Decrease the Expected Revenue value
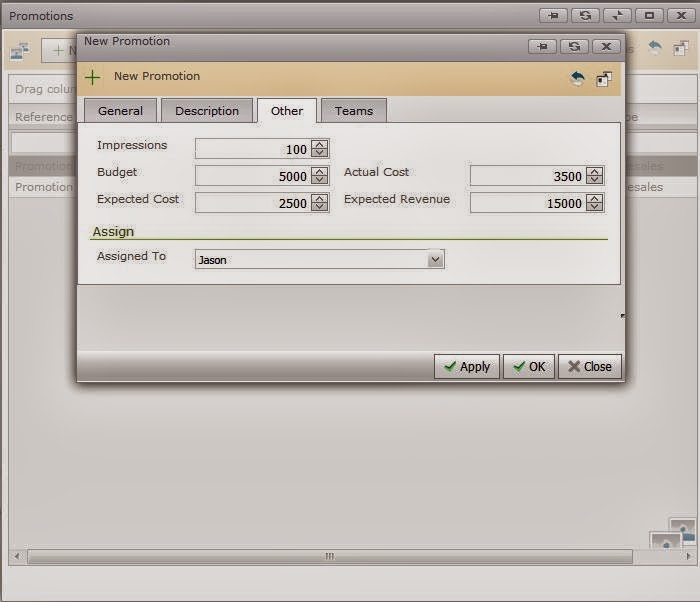This screenshot has width=700, height=602. [x=594, y=207]
